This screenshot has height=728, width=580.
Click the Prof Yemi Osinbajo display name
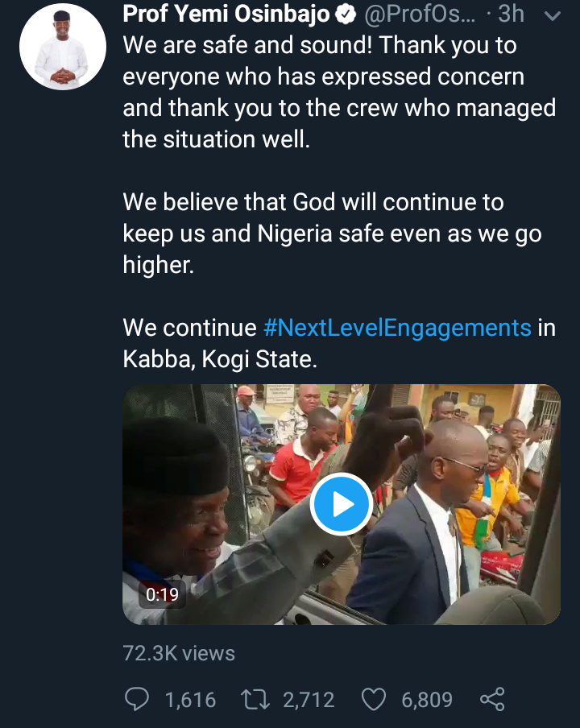226,14
